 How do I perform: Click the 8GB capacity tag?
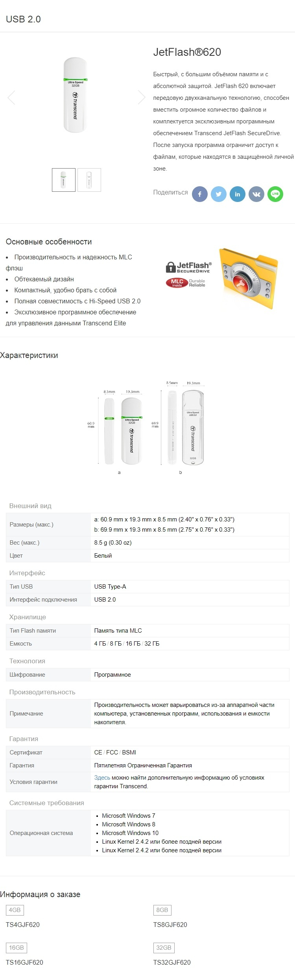click(x=162, y=910)
